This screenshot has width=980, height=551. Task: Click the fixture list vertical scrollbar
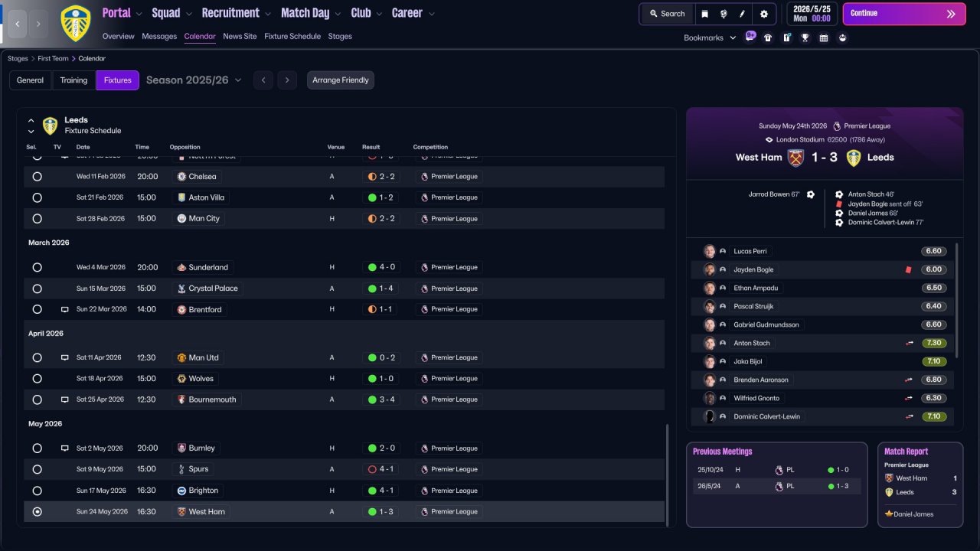pyautogui.click(x=668, y=474)
